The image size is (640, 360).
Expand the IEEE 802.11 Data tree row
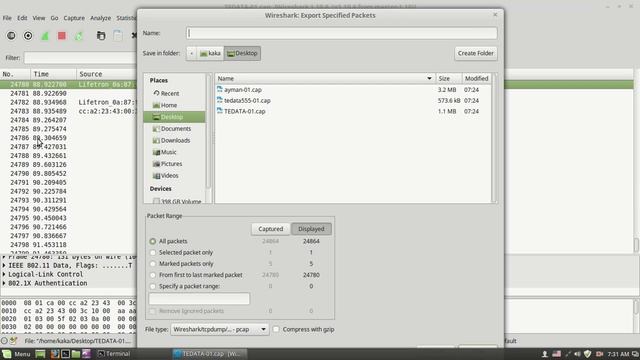4,265
